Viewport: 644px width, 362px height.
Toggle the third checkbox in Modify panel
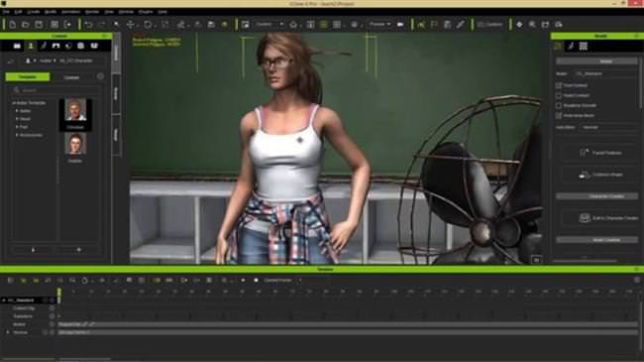click(x=559, y=106)
